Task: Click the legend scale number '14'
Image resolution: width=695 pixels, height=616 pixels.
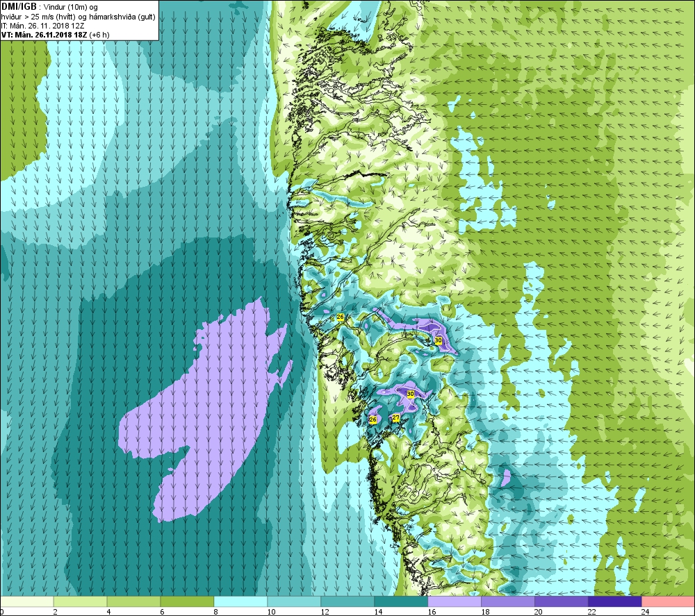Action: click(x=378, y=612)
